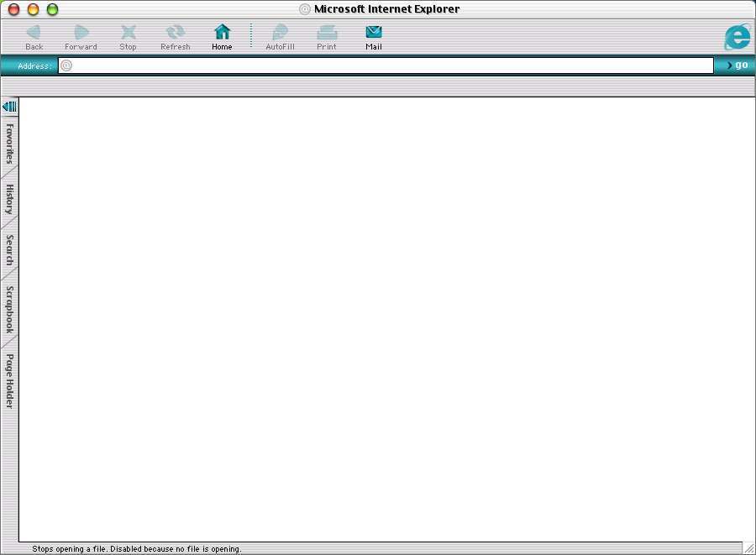Click the Forward arrow button

[81, 37]
